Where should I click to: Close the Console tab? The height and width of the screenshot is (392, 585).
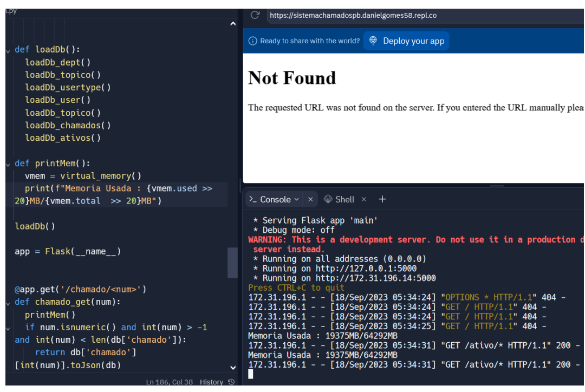coord(310,200)
